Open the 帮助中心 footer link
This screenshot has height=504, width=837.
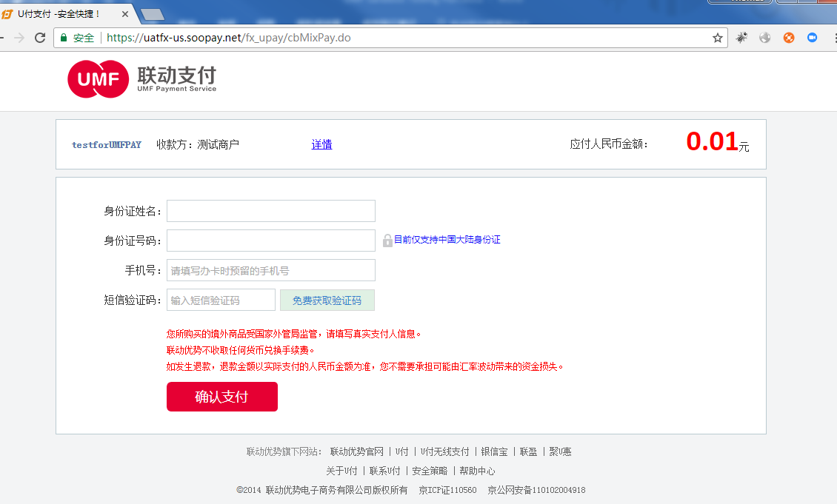[x=478, y=471]
